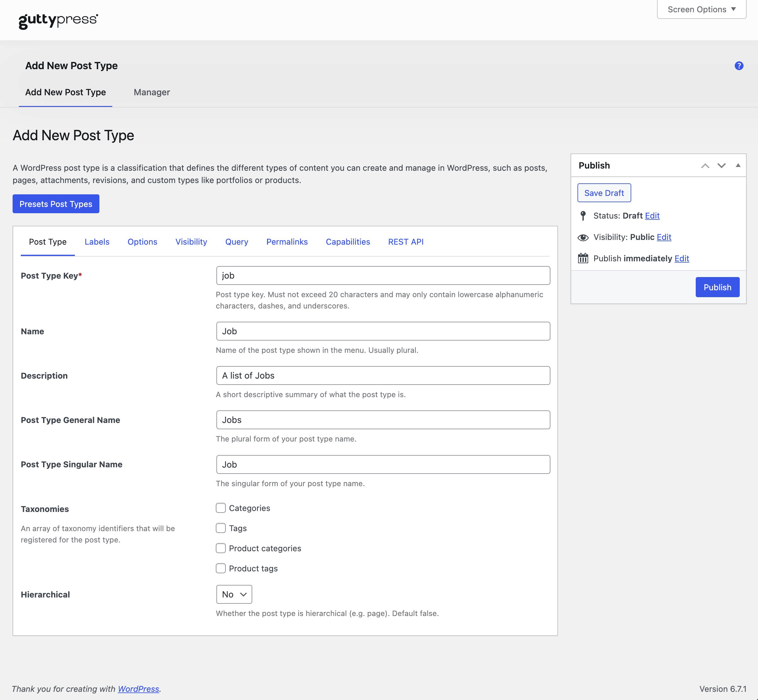Collapse the Publish panel triangle
Viewport: 758px width, 700px height.
738,165
